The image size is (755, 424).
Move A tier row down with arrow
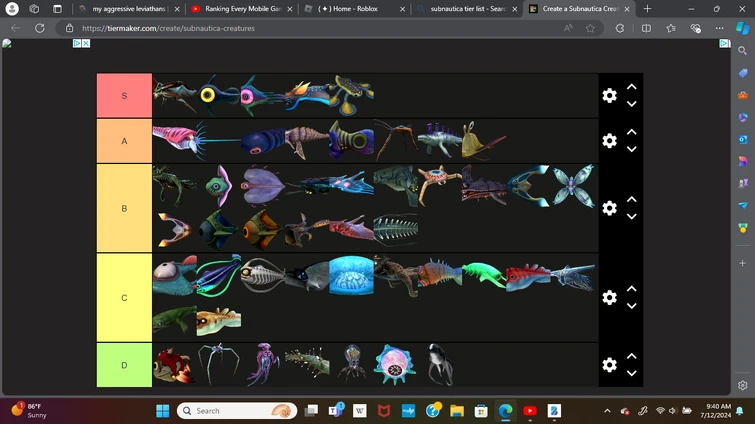point(632,149)
